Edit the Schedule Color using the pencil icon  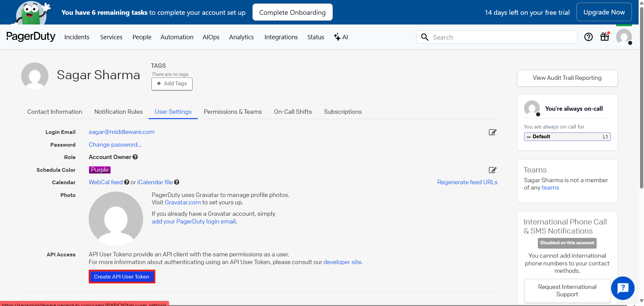(x=492, y=170)
